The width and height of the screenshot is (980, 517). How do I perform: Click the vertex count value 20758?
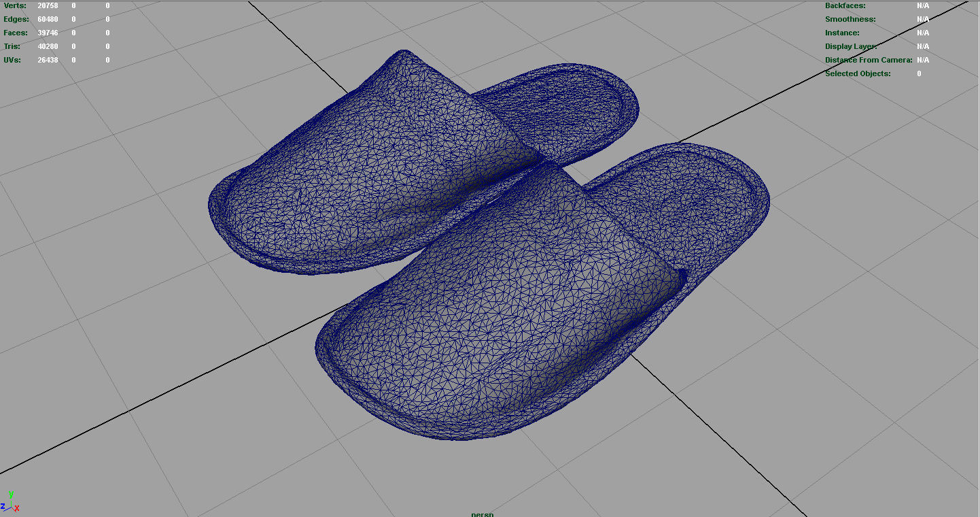[x=48, y=5]
